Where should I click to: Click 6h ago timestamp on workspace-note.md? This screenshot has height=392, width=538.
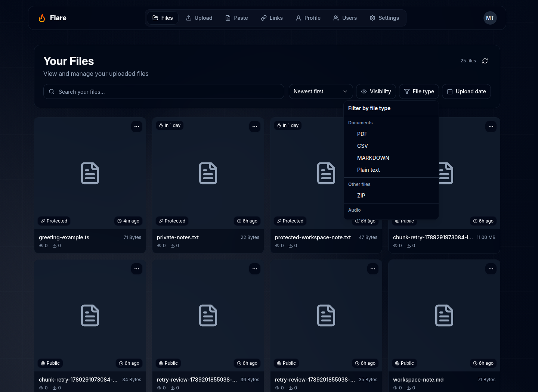tap(483, 363)
